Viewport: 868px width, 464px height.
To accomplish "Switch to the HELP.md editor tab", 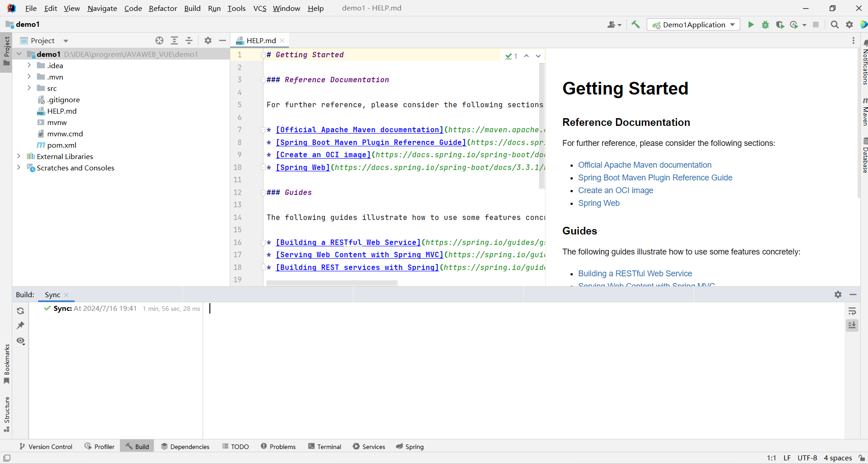I will pos(261,40).
